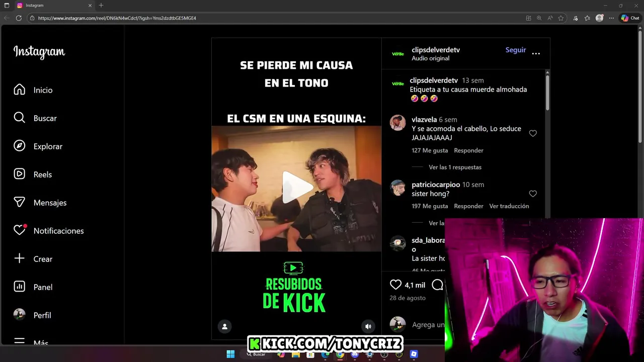The image size is (644, 362).
Task: Open the tab actions menu icon
Action: coord(7,5)
